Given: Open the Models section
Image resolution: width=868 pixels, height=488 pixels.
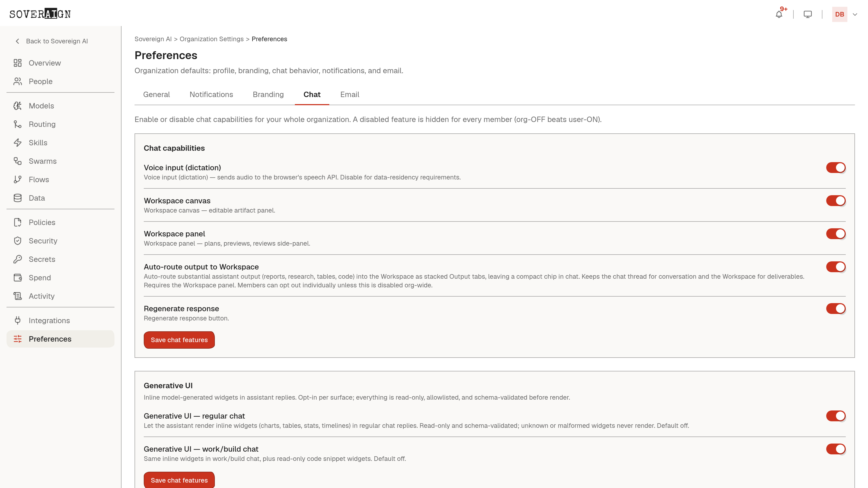Looking at the screenshot, I should (60, 106).
